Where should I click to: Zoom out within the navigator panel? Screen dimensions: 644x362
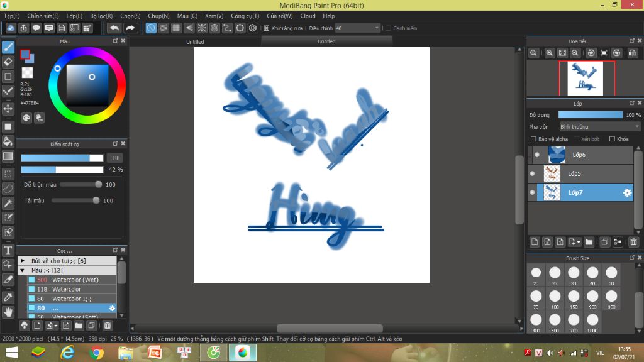[x=575, y=53]
